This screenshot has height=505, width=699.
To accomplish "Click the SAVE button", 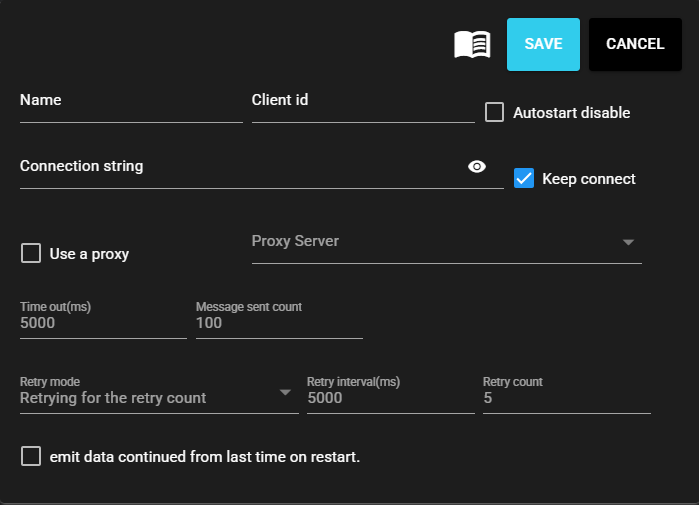I will (x=543, y=44).
